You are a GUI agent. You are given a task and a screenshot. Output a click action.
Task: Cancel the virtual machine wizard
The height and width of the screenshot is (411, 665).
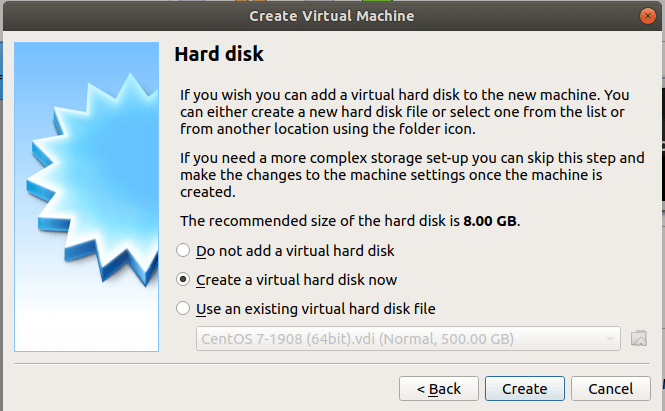click(x=611, y=388)
